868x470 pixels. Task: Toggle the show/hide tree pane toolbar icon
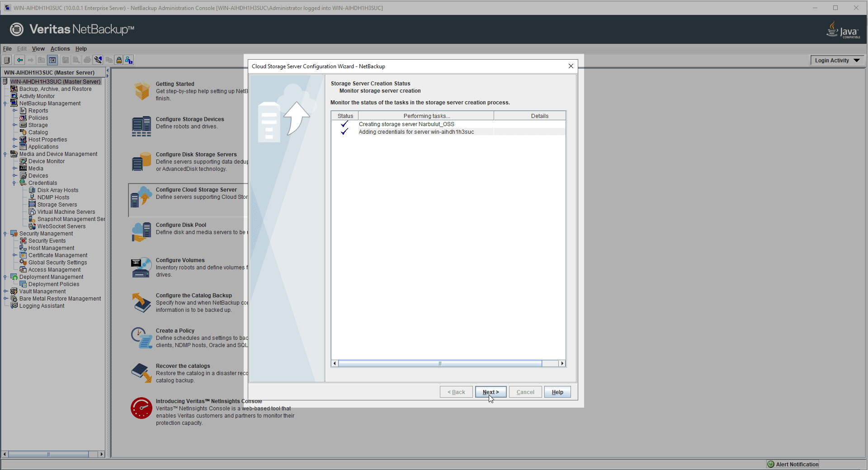click(52, 60)
